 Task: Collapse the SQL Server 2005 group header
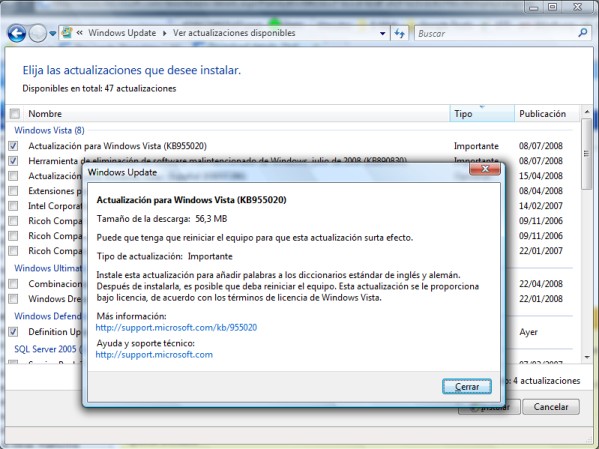[x=48, y=349]
